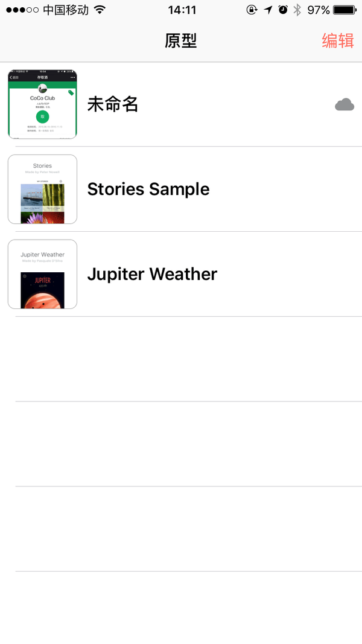Open the Jupiter Weather prototype
The height and width of the screenshot is (644, 362).
181,274
